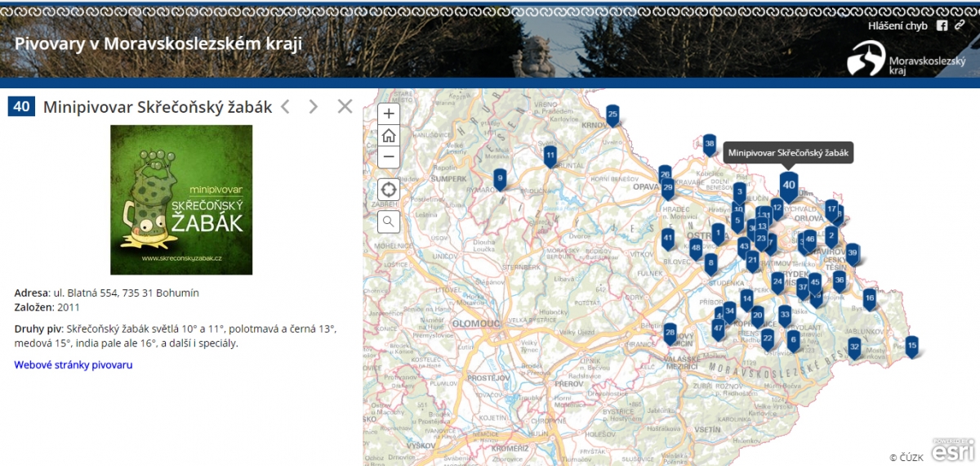Select map marker number 32
This screenshot has height=466, width=980.
[x=854, y=348]
